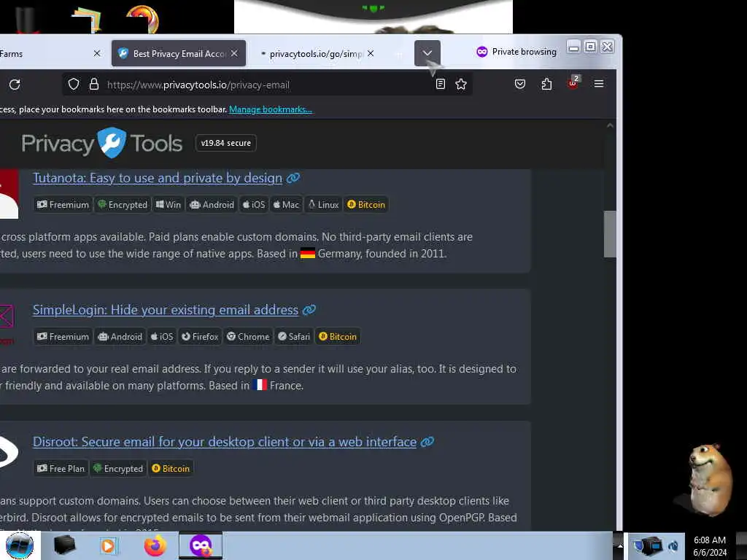Open the Windows Start button

point(19,545)
